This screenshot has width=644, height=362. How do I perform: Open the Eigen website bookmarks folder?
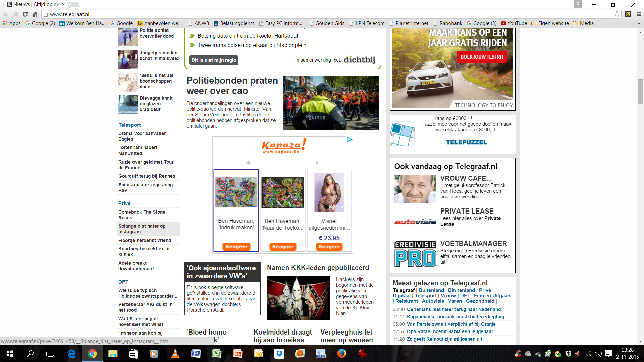[x=550, y=23]
